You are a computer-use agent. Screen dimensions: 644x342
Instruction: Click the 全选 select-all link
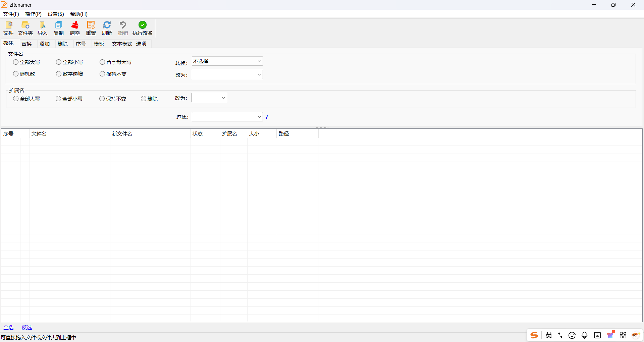[8, 327]
